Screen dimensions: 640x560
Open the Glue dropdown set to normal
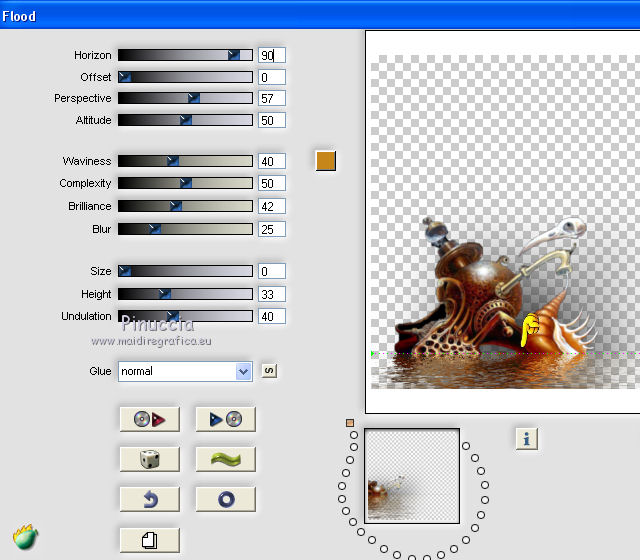point(185,371)
